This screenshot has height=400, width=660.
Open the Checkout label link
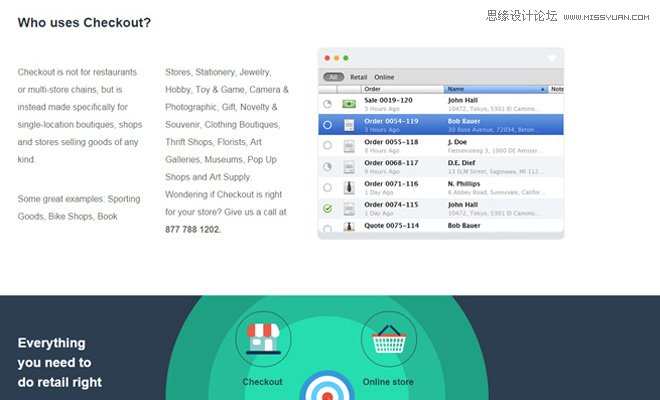(263, 382)
